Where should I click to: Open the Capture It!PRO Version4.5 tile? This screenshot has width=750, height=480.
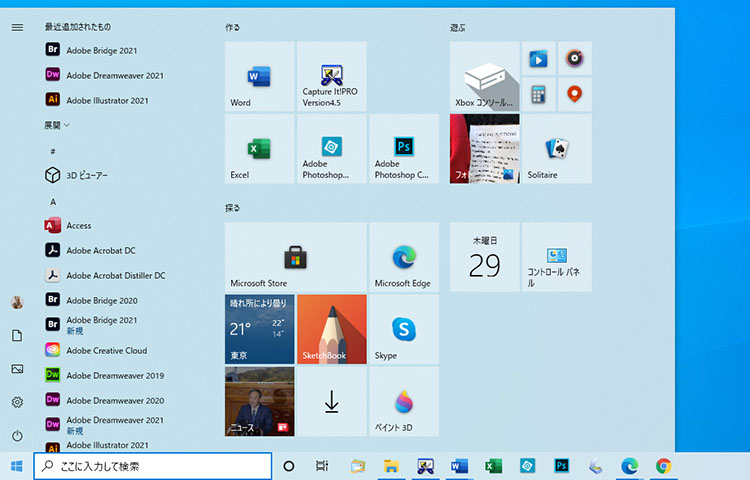pyautogui.click(x=331, y=77)
